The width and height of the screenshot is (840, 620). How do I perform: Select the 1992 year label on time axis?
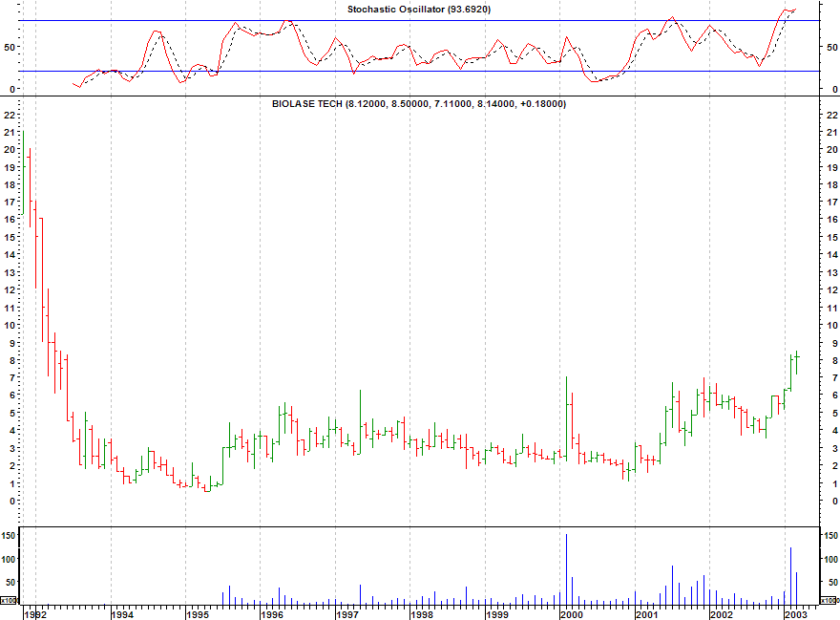pos(35,614)
